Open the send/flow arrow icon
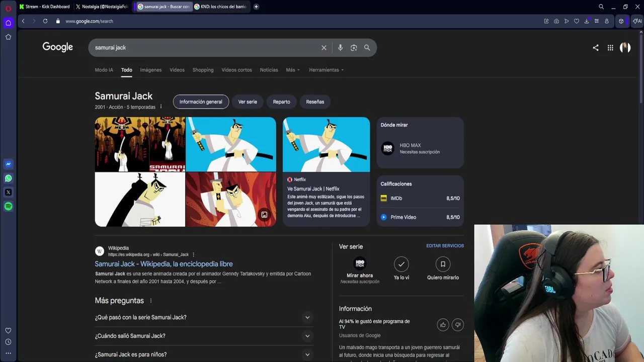Viewport: 644px width, 362px height. (x=567, y=21)
